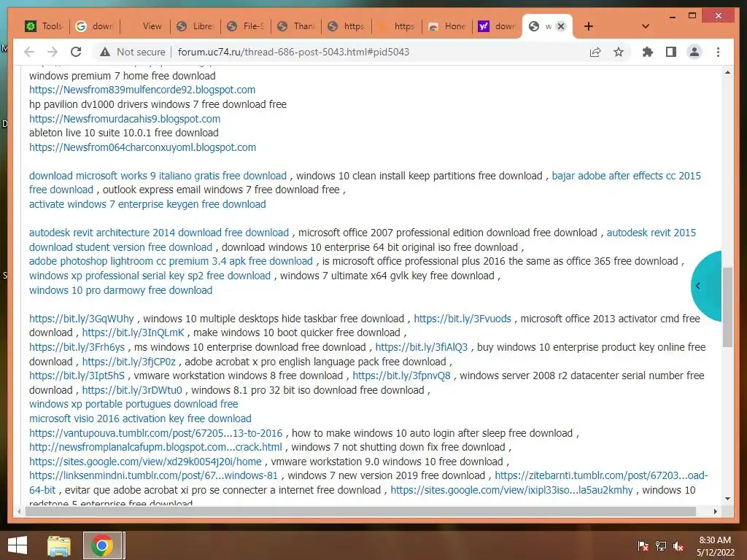Open sites.google.com/view/xd29k0054j20i/home link
This screenshot has width=747, height=560.
(145, 462)
